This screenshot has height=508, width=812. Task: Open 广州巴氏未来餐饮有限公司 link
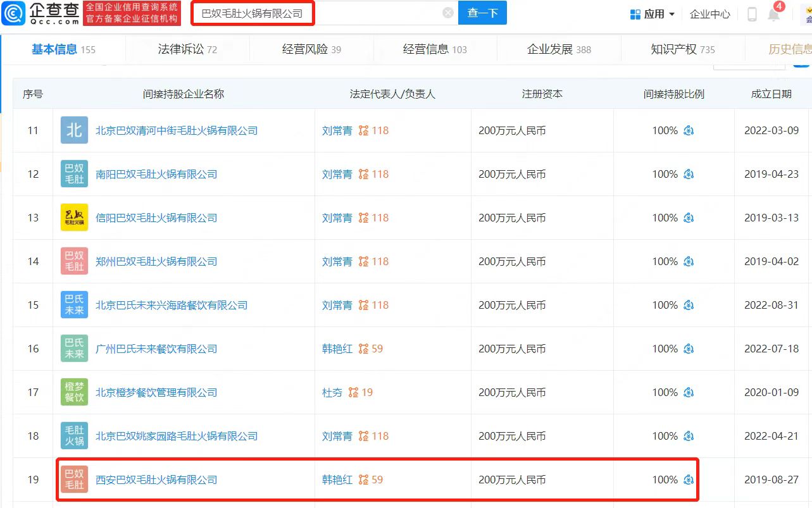156,349
